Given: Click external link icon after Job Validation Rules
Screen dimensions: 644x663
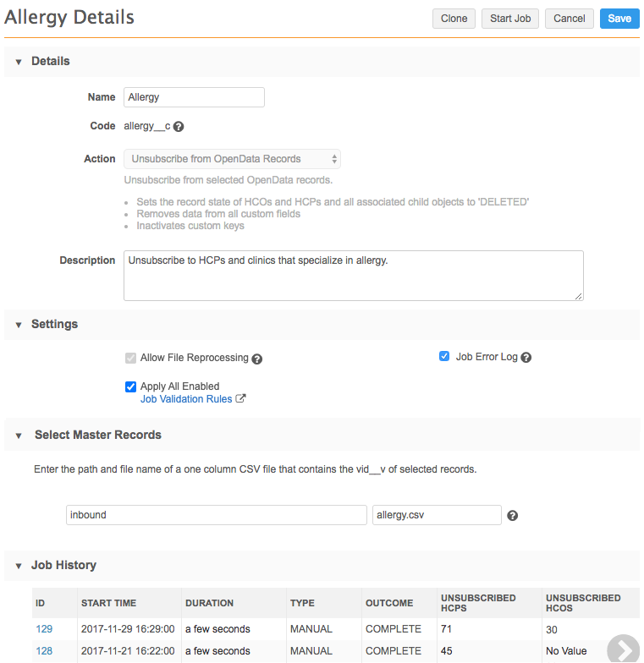Looking at the screenshot, I should coord(240,399).
